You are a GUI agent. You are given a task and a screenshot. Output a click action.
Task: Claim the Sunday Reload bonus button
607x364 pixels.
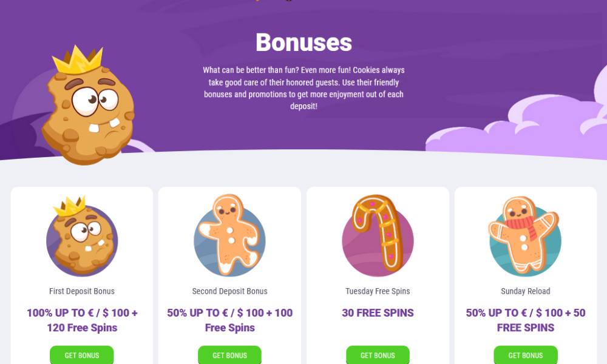[x=525, y=355]
